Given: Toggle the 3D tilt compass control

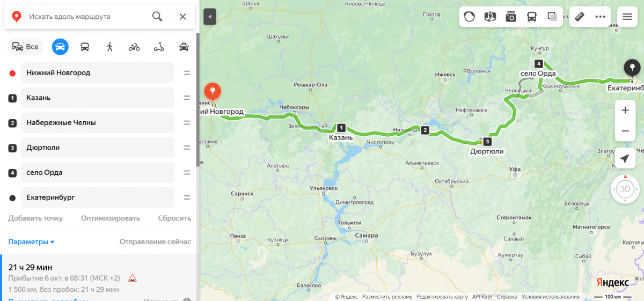Looking at the screenshot, I should (625, 189).
